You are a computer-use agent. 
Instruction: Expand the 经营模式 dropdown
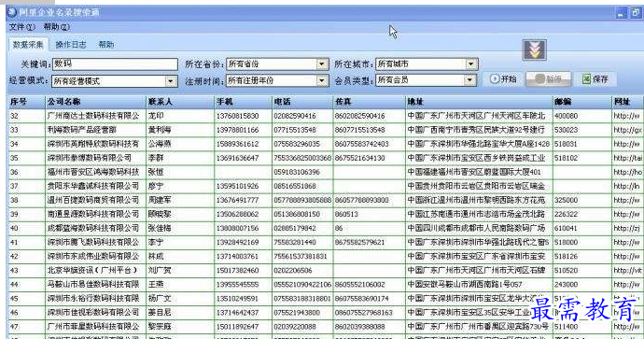point(171,81)
